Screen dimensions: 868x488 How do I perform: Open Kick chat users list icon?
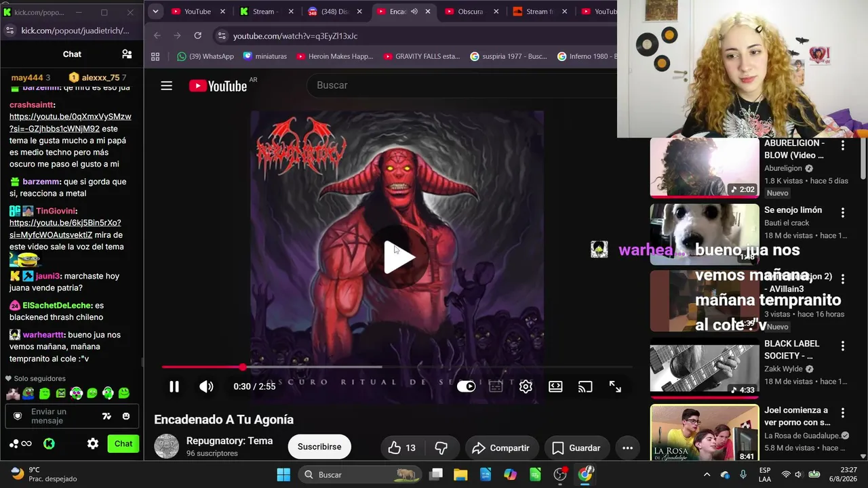pyautogui.click(x=127, y=54)
